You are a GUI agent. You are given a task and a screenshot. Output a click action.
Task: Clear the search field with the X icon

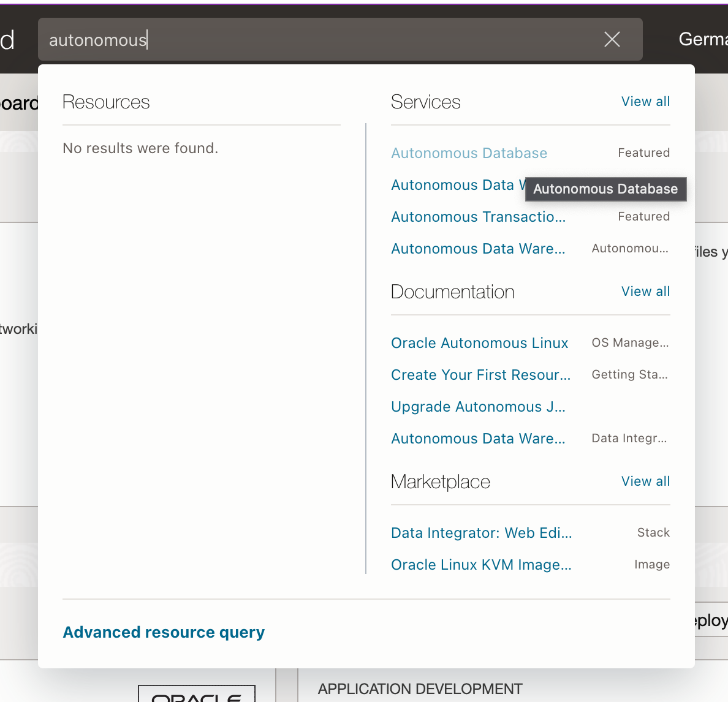coord(612,39)
